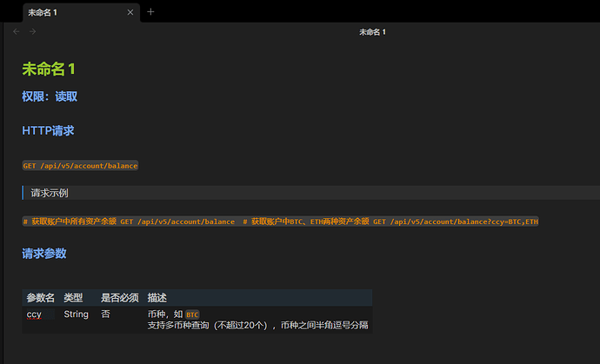Click the navigate back arrow
This screenshot has height=364, width=600.
[x=17, y=31]
